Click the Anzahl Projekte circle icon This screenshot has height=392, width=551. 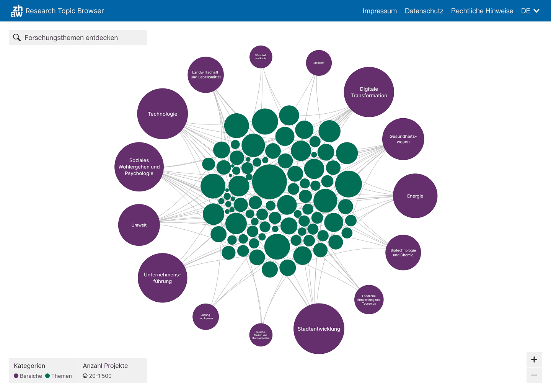(85, 376)
